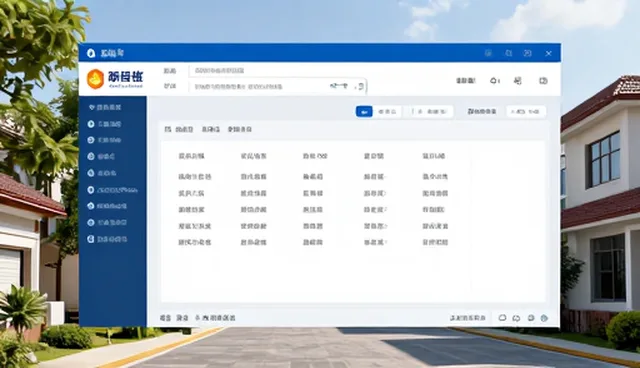Focus the upper input field in the header
This screenshot has width=640, height=368.
(x=278, y=71)
